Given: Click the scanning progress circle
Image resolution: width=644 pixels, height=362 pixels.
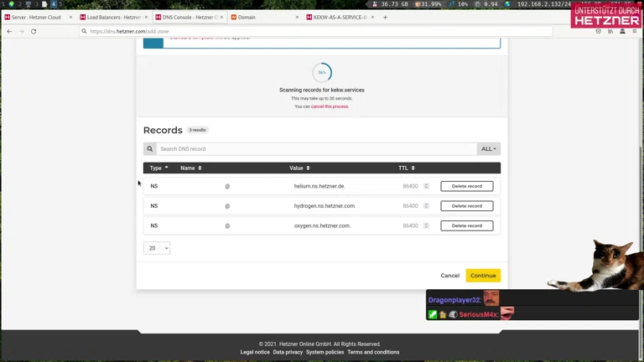Looking at the screenshot, I should [x=322, y=73].
